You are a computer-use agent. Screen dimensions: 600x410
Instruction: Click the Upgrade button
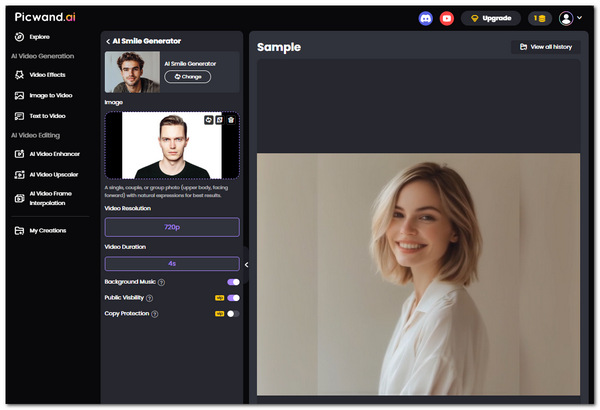490,18
